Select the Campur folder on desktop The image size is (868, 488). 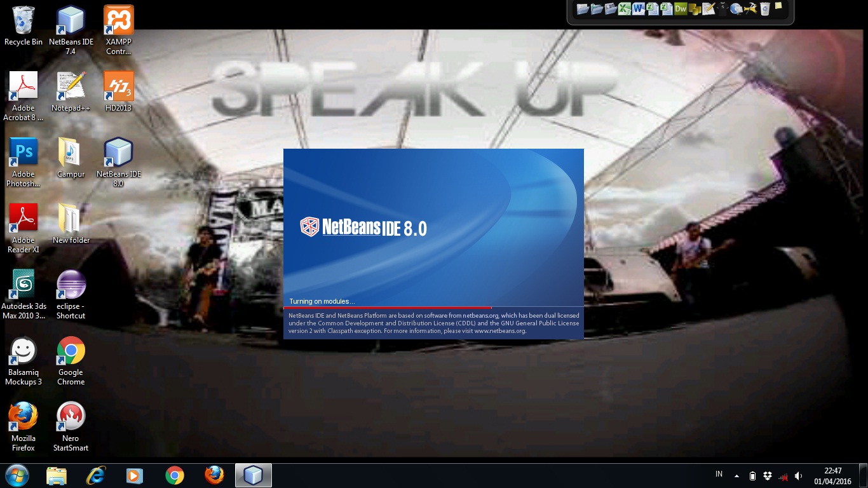pyautogui.click(x=71, y=158)
